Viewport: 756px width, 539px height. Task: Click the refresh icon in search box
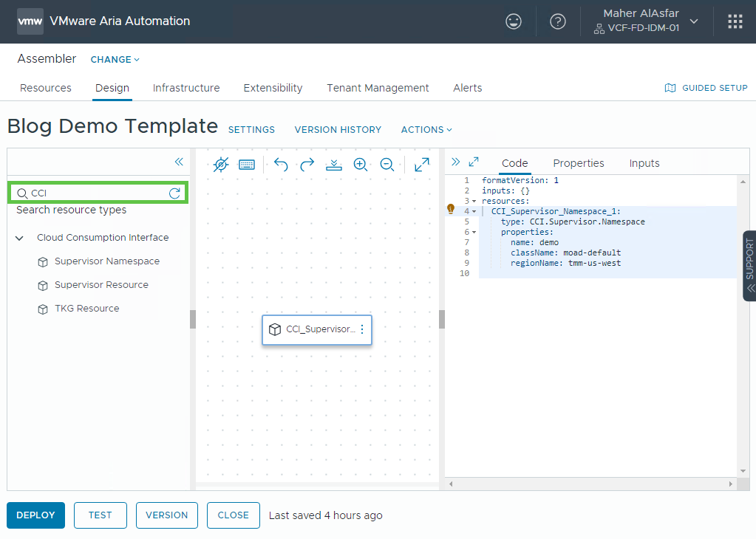point(174,193)
